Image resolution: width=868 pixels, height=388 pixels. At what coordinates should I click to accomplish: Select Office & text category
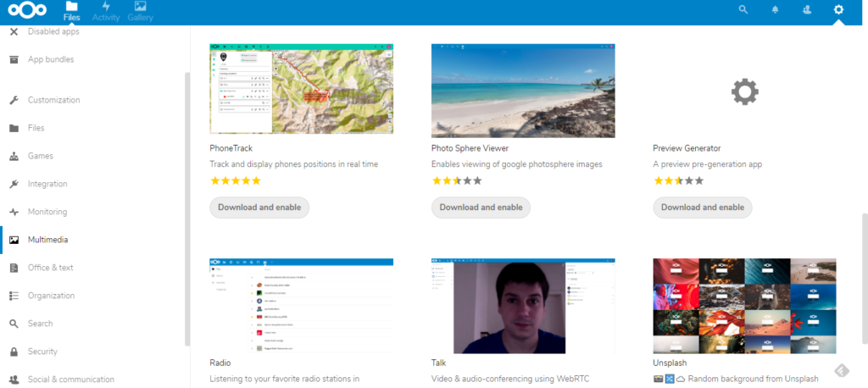[x=50, y=268]
